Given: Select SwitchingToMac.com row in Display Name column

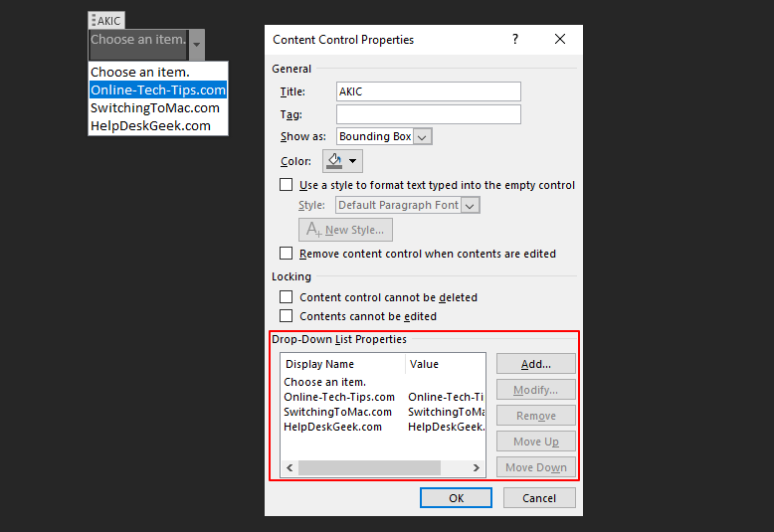Looking at the screenshot, I should click(x=337, y=412).
